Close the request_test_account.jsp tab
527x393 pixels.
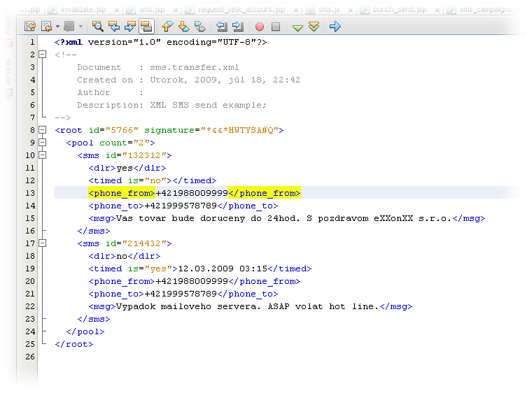[x=296, y=10]
